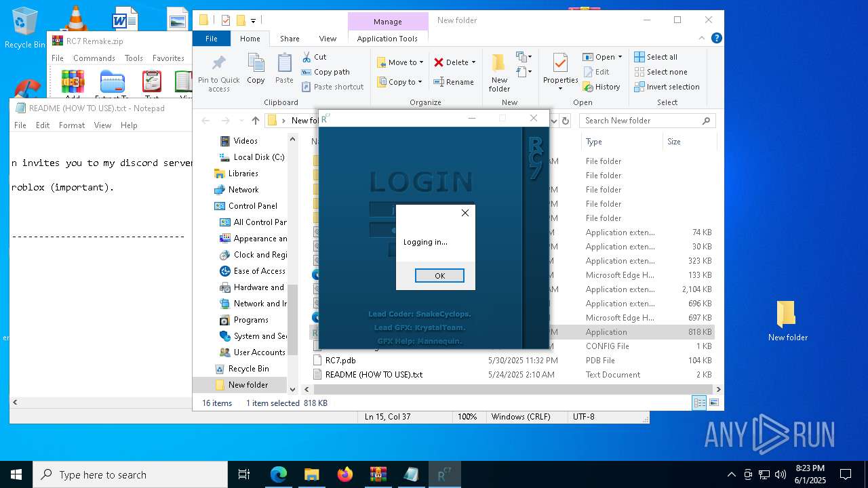Open Task View on taskbar
Screen dimensions: 868x488
point(244,474)
